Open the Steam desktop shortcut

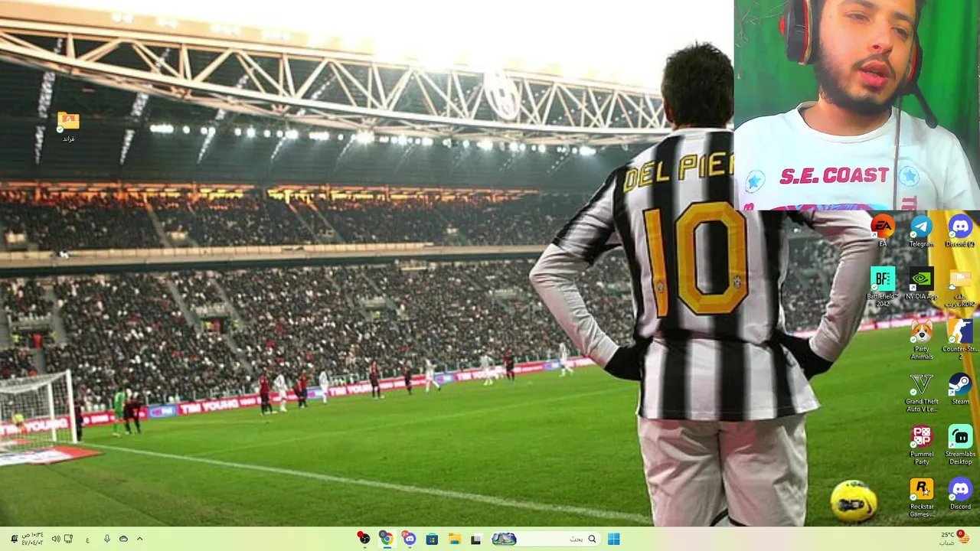[960, 389]
